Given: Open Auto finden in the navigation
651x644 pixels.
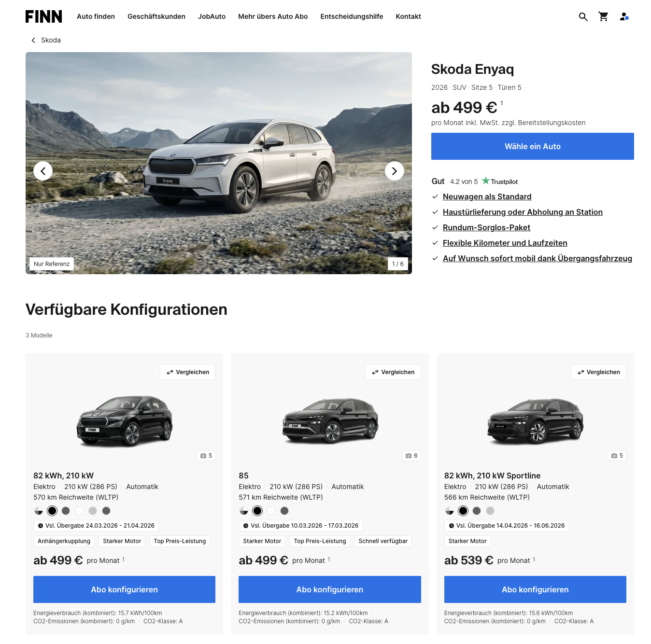Looking at the screenshot, I should (96, 16).
